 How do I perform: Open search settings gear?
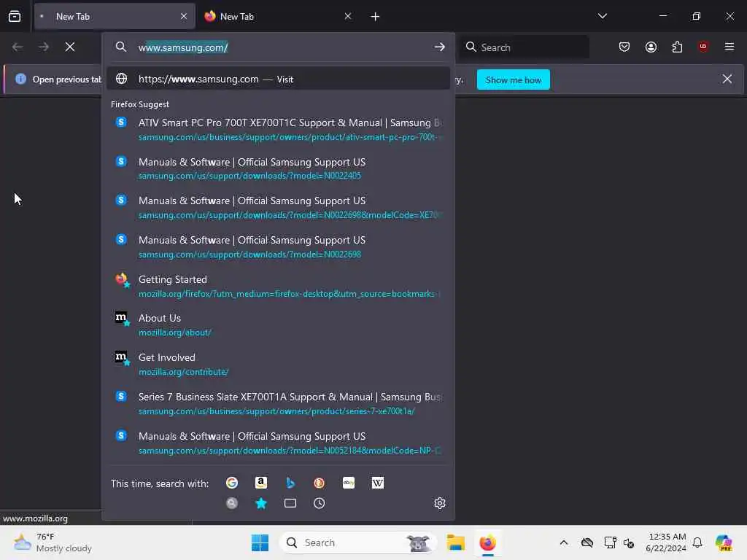click(440, 503)
